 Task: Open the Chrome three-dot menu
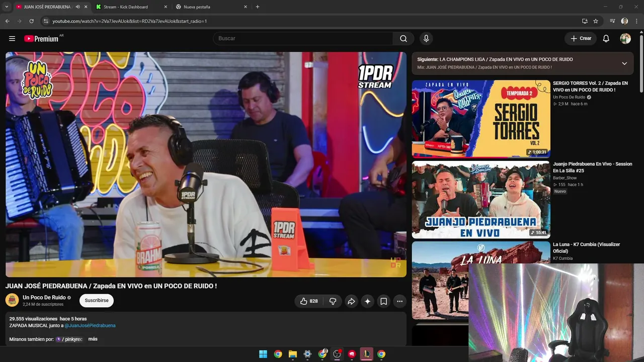(636, 21)
